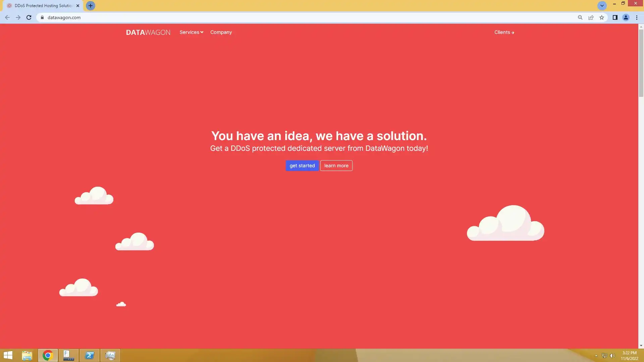Expand the Services dropdown menu
Image resolution: width=644 pixels, height=362 pixels.
pyautogui.click(x=191, y=32)
